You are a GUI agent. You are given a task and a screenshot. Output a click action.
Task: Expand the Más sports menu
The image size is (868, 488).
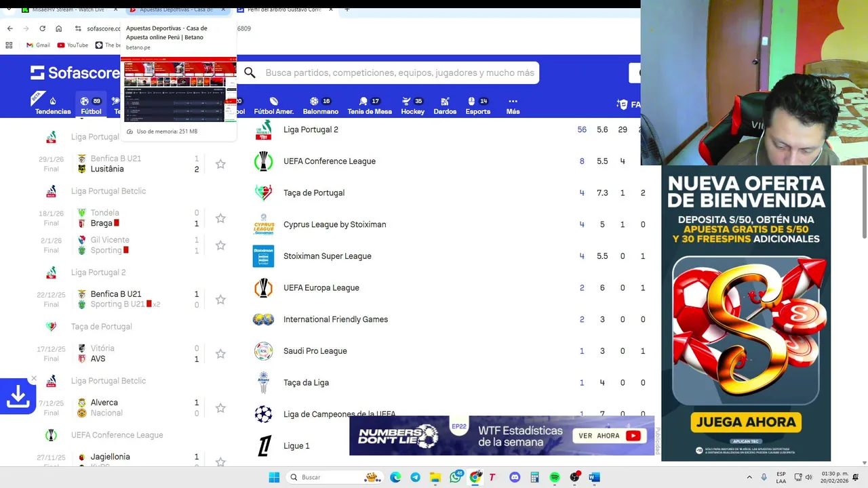[x=513, y=106]
